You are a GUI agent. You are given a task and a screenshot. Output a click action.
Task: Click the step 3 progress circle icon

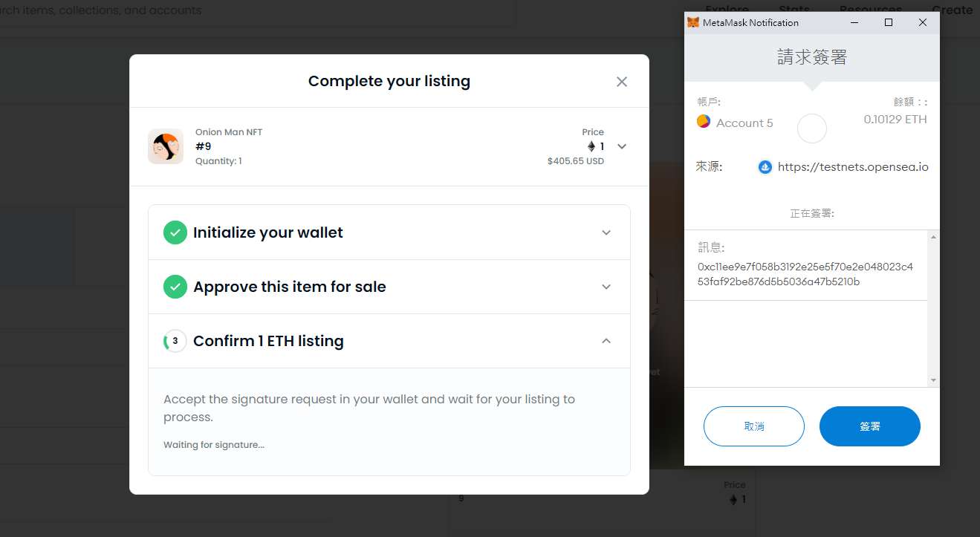(175, 341)
